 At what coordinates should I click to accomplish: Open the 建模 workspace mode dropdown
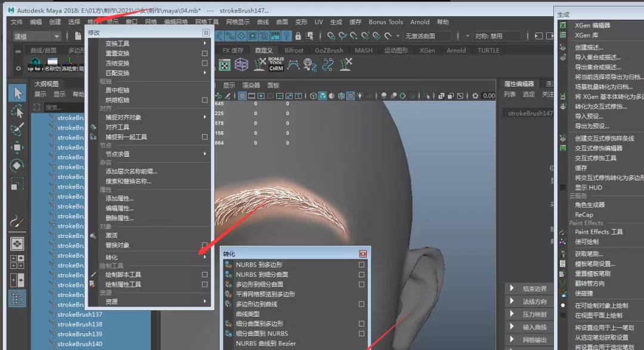coord(36,36)
